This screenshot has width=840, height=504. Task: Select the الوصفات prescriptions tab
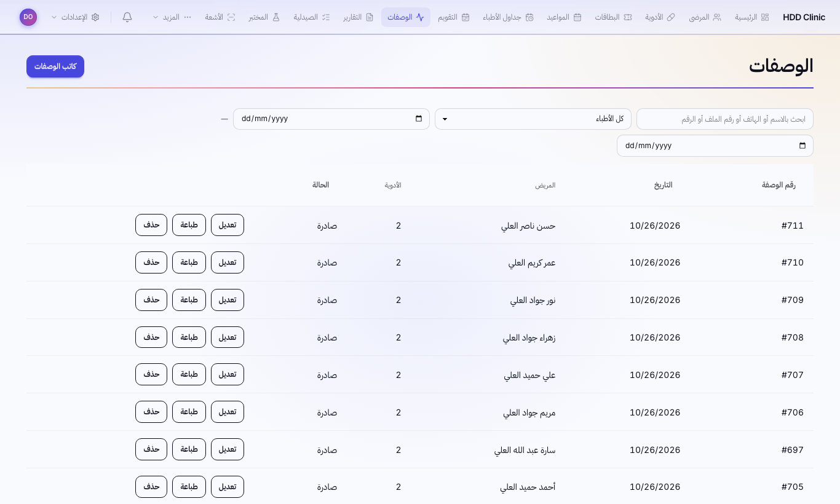pos(406,17)
